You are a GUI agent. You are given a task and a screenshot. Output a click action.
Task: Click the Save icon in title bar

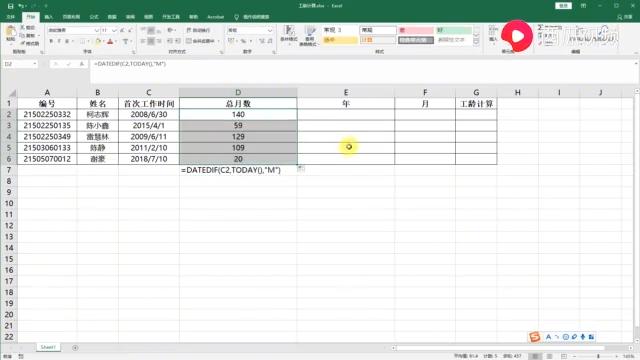11,6
